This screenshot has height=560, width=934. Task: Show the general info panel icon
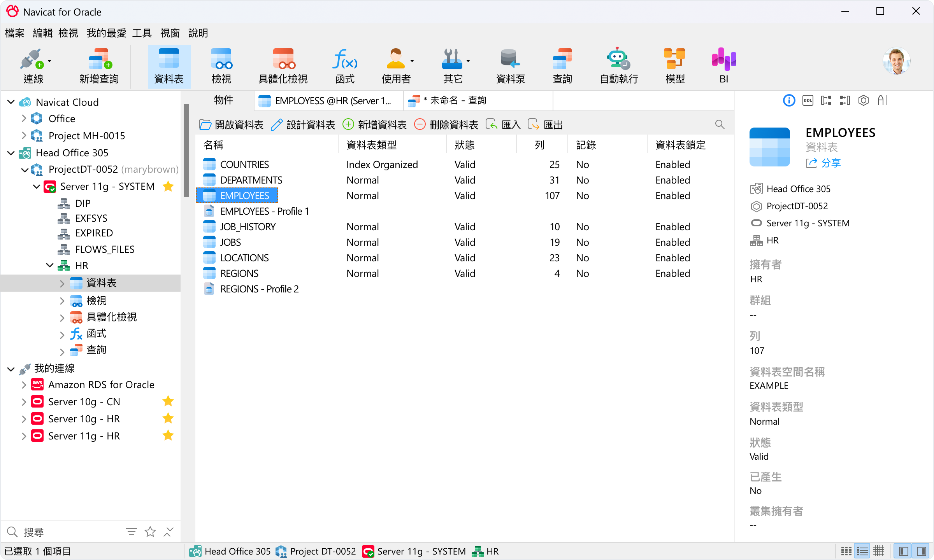point(789,100)
